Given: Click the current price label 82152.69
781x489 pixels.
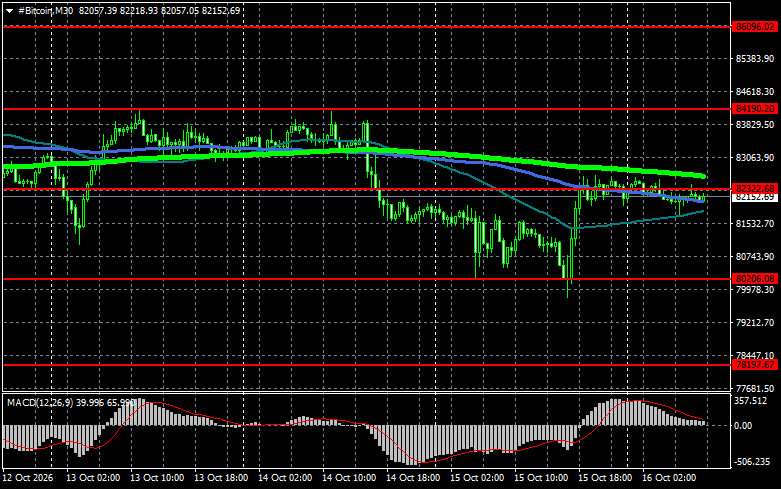Looking at the screenshot, I should [x=755, y=197].
